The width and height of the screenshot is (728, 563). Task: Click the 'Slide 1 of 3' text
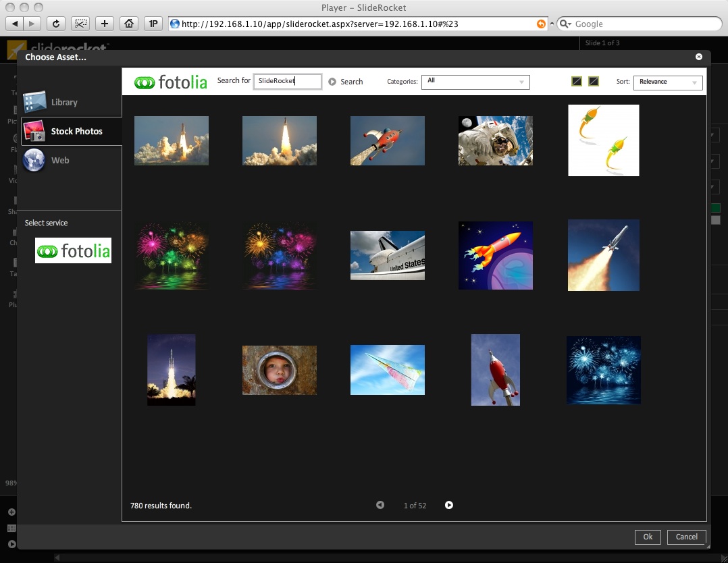602,43
